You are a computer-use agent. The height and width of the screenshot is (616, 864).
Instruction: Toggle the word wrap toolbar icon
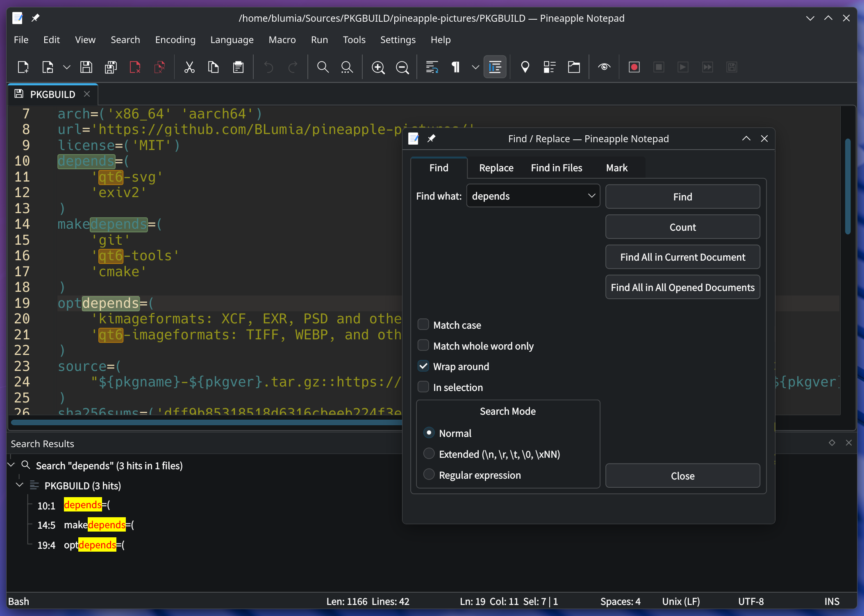pos(432,67)
